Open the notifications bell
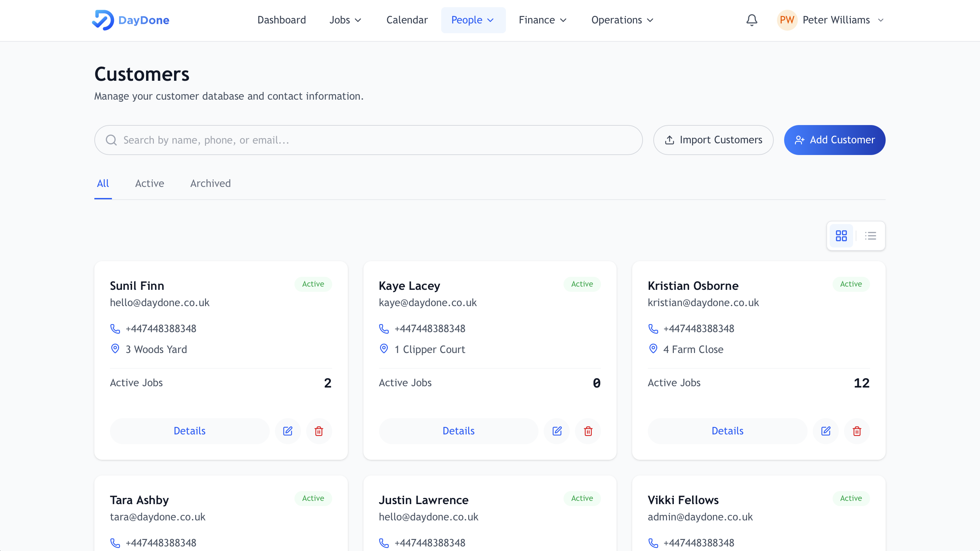980x551 pixels. click(752, 20)
